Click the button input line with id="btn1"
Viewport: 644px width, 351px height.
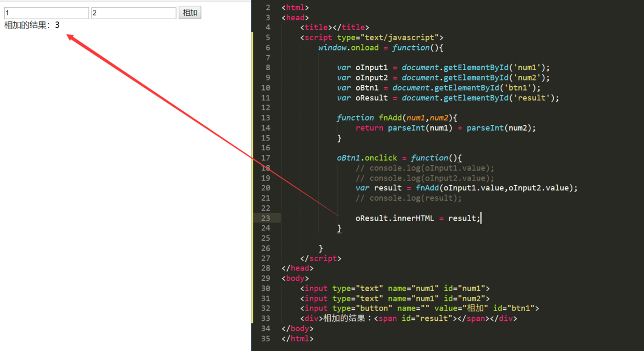[420, 308]
